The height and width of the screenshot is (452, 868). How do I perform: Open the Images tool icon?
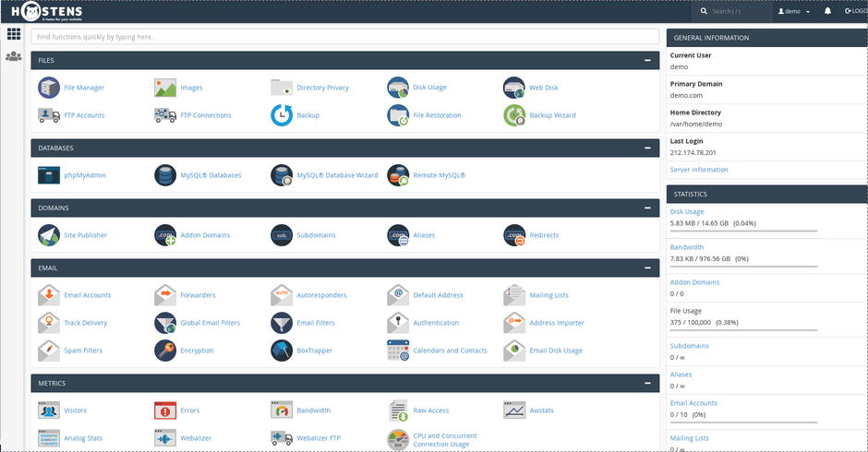coord(165,88)
